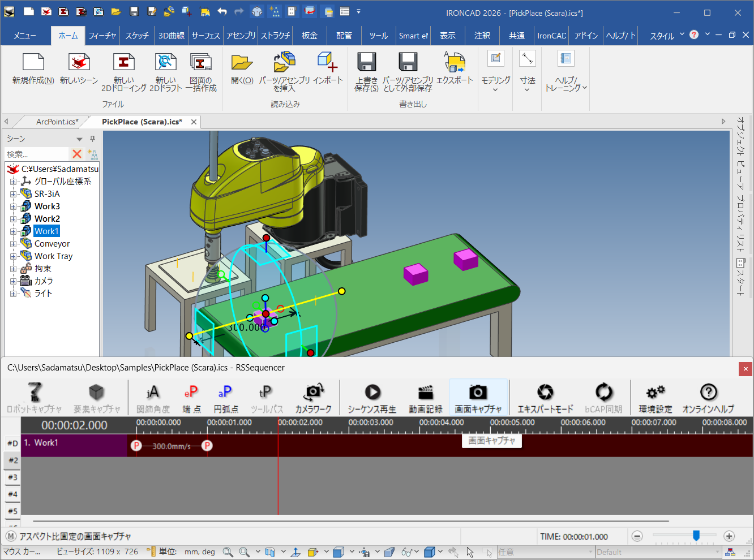Open the 板金 ribbon tab
This screenshot has height=560, width=754.
310,36
